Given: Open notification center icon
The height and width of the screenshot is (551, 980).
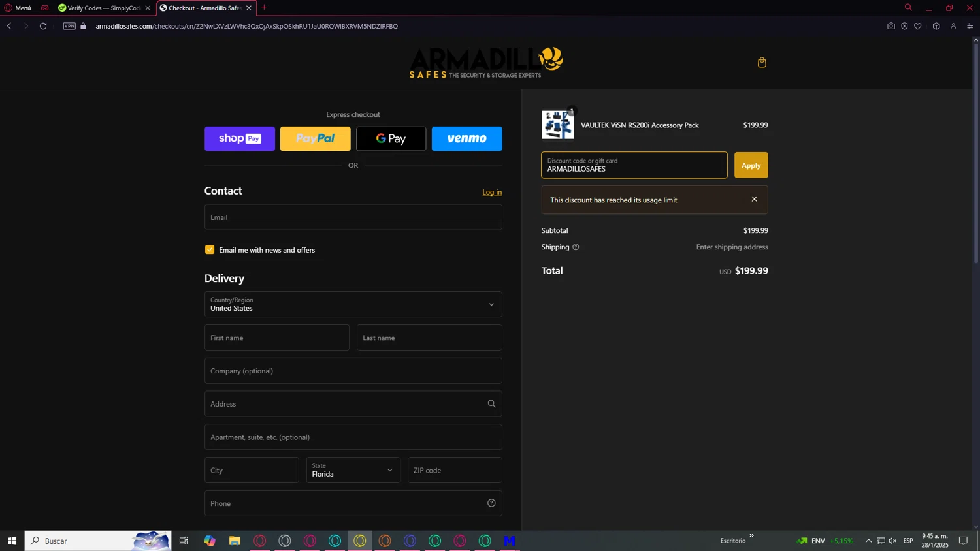Looking at the screenshot, I should pyautogui.click(x=963, y=541).
